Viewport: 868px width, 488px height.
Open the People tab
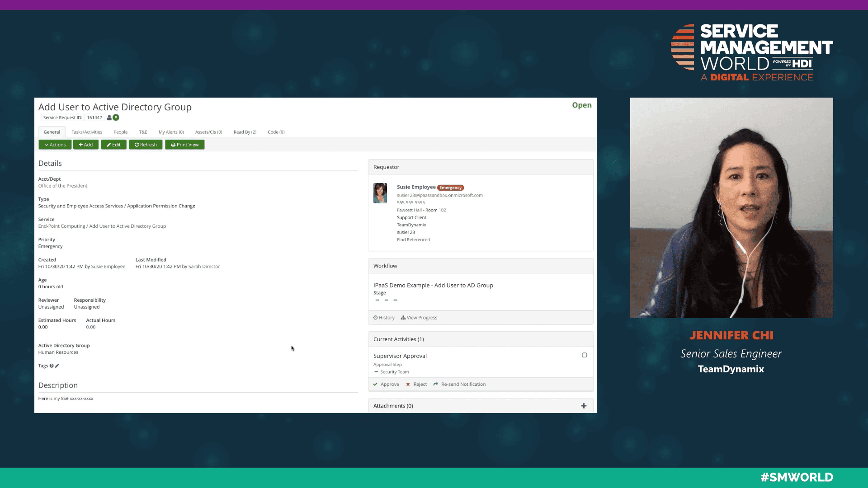120,132
